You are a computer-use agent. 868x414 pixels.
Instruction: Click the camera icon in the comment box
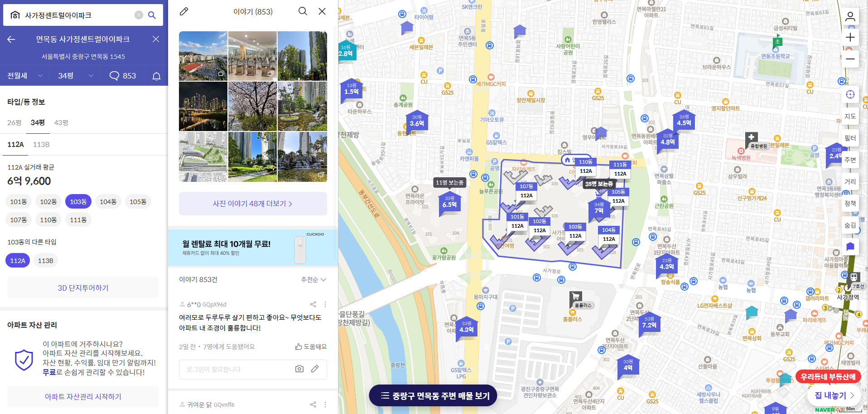click(x=299, y=369)
